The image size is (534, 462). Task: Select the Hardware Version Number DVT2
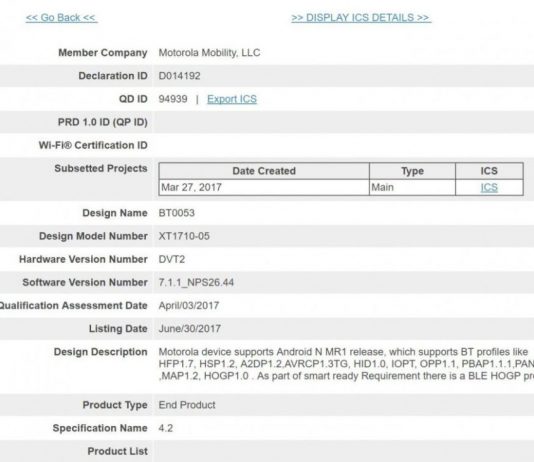172,259
